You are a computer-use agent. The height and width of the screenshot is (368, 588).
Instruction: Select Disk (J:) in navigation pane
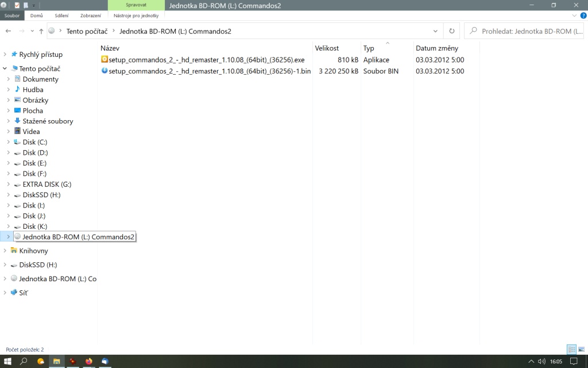point(34,216)
